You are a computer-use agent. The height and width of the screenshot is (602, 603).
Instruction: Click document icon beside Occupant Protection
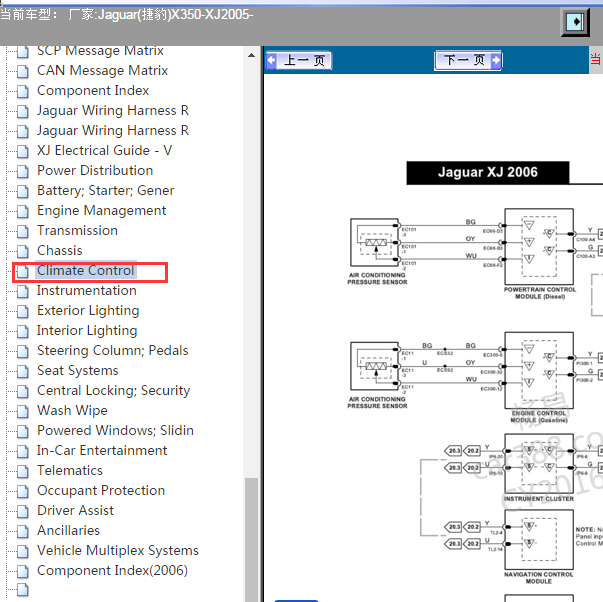(x=23, y=491)
